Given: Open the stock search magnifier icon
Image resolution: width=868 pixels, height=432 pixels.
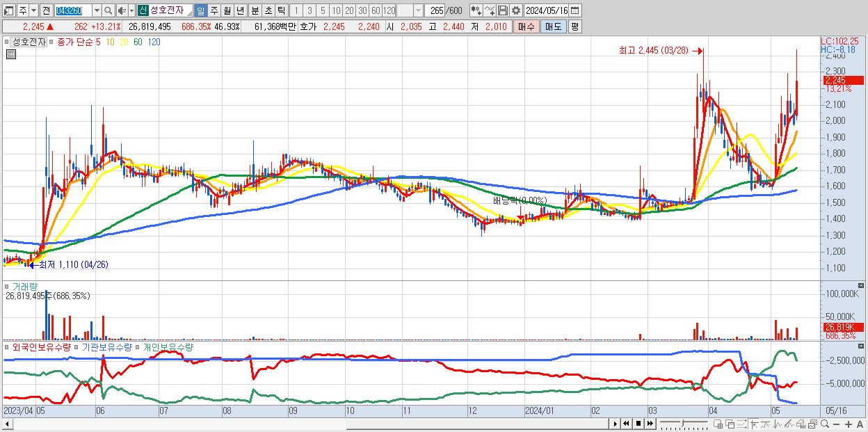Looking at the screenshot, I should coord(108,11).
